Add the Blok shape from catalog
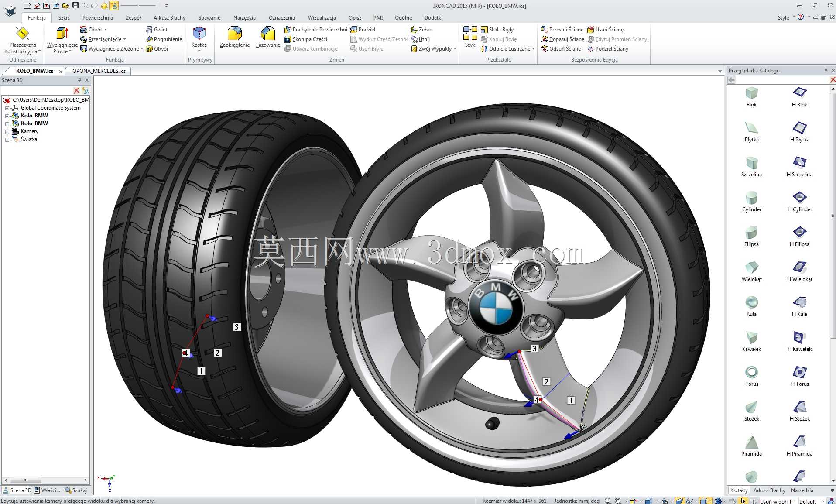This screenshot has height=504, width=836. pos(751,97)
